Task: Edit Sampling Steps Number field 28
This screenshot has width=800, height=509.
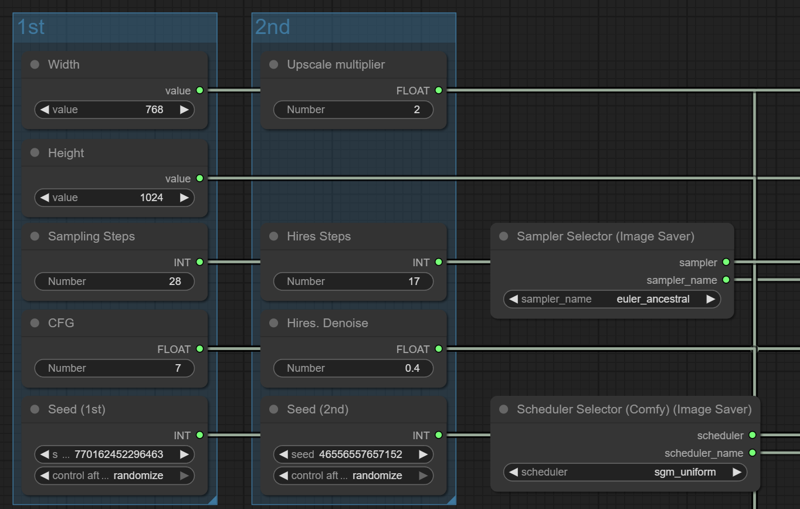Action: (114, 282)
